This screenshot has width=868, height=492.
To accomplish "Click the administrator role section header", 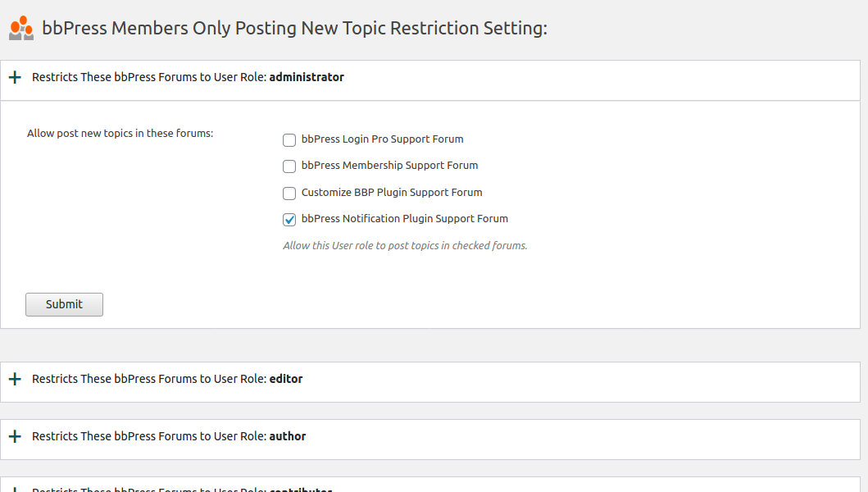I will point(187,76).
